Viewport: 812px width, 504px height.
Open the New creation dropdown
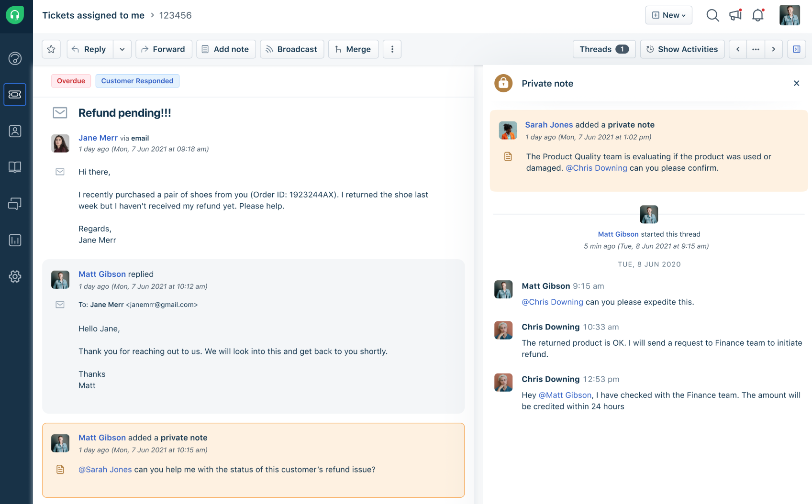(x=668, y=15)
